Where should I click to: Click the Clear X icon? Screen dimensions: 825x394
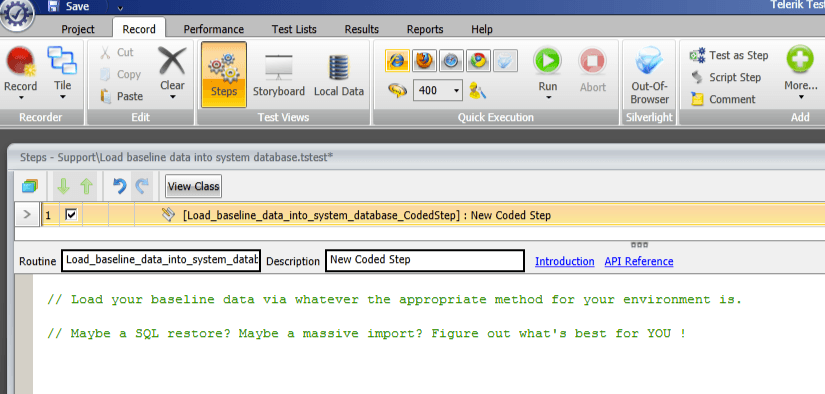click(172, 60)
